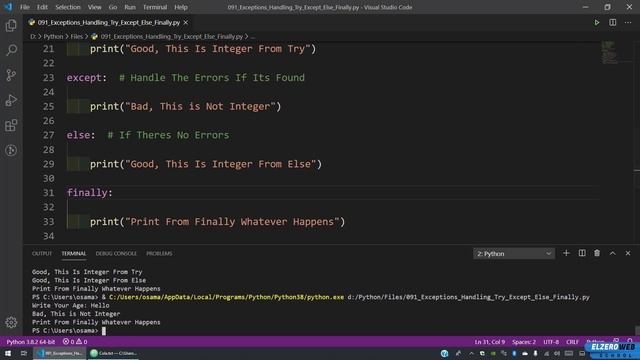Open the Help menu
The height and width of the screenshot is (360, 640).
tap(181, 7)
